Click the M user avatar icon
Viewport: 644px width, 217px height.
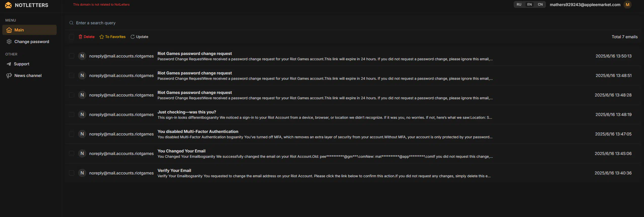(x=628, y=5)
